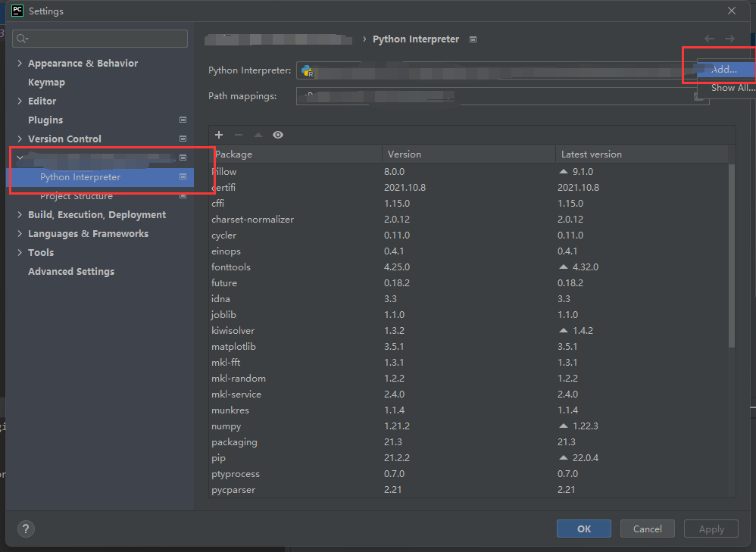Click the search magnifier icon in settings
Screen dimensions: 756x552
pyautogui.click(x=22, y=39)
